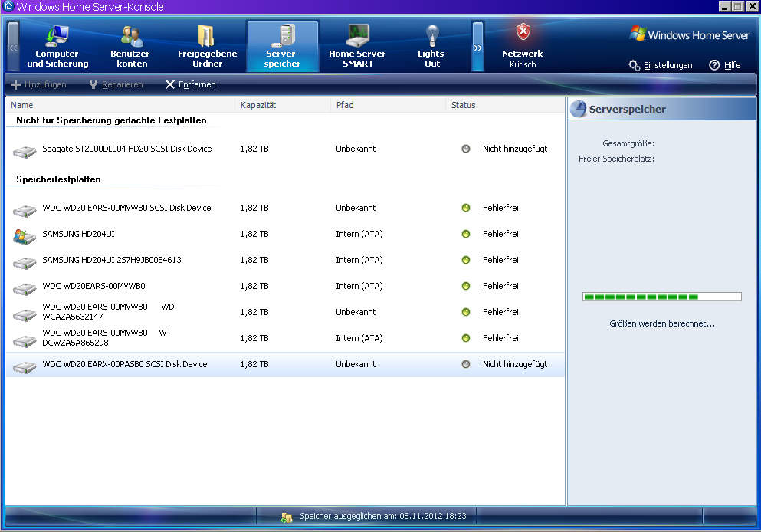This screenshot has height=532, width=761.
Task: Click the Windows Home Server logo
Action: coord(689,34)
